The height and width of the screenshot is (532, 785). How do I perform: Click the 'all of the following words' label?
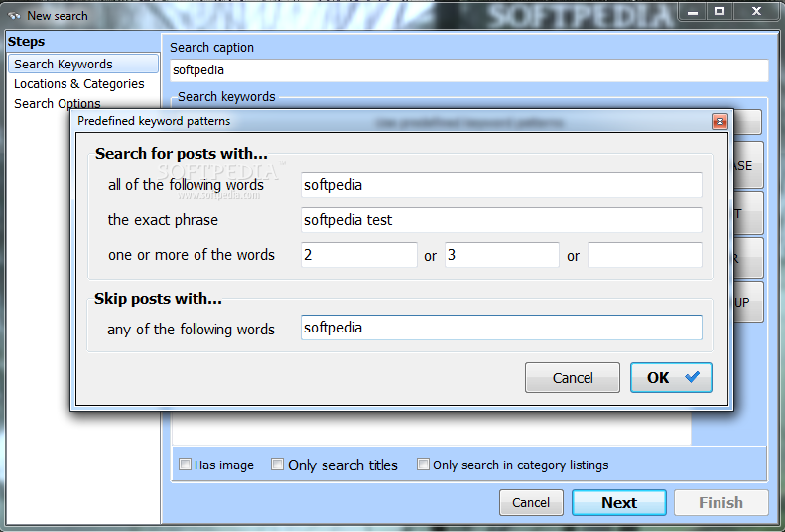(x=186, y=185)
